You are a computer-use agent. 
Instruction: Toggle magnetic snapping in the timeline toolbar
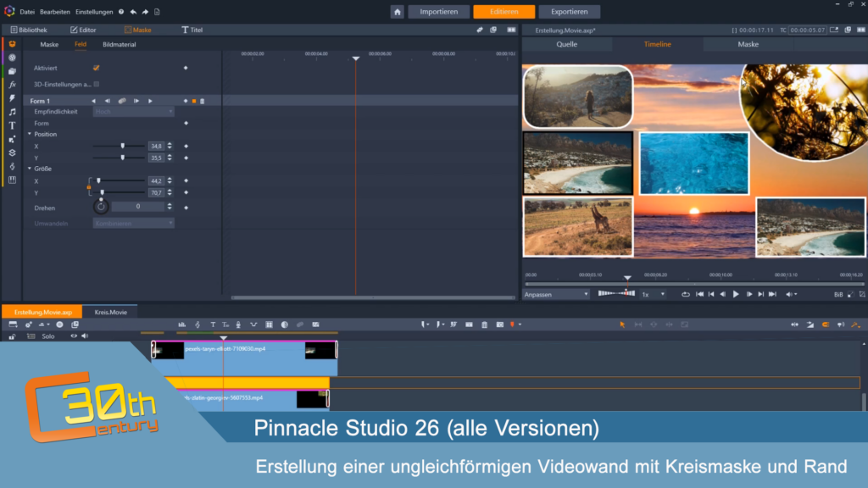coord(826,324)
